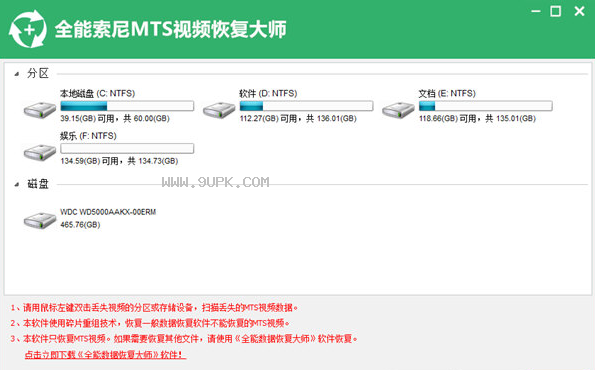Click the E: drive usage bar
595x370 pixels.
point(485,106)
